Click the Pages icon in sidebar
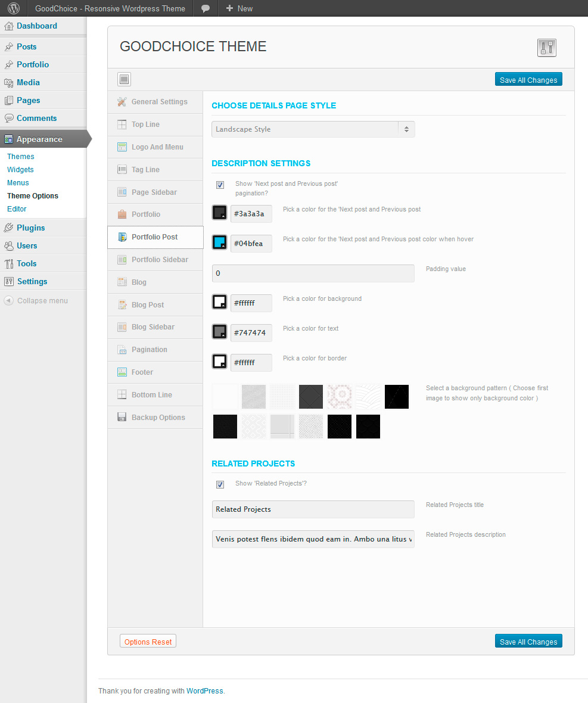Screen dimensions: 588x703 point(8,101)
